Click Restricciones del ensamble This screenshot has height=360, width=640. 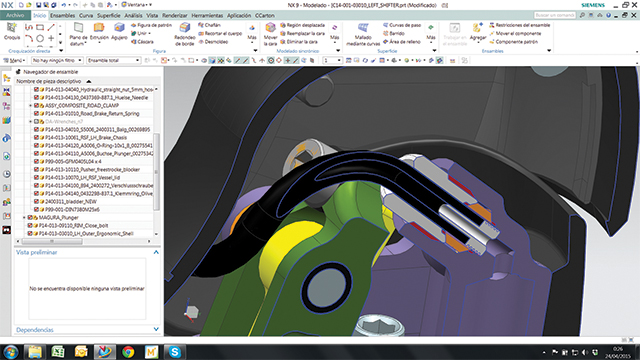coord(520,25)
